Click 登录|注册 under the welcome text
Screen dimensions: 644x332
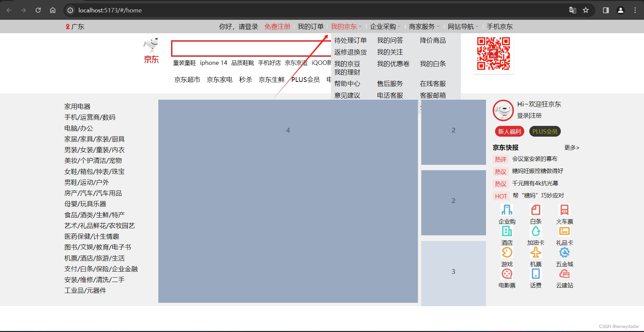pyautogui.click(x=529, y=115)
